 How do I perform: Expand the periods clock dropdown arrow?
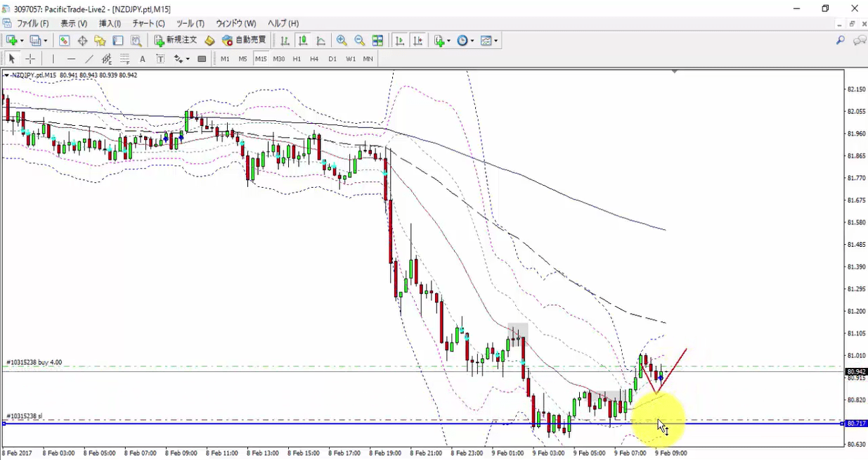tap(472, 41)
